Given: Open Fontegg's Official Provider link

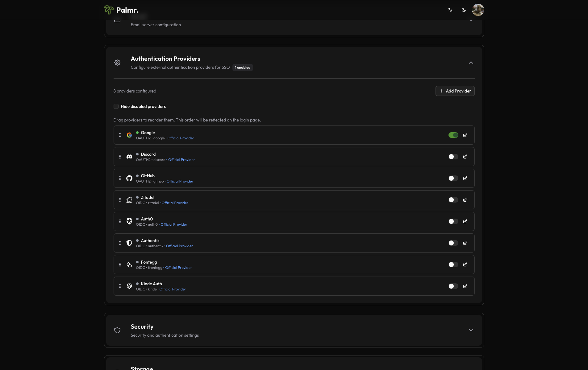Looking at the screenshot, I should pyautogui.click(x=178, y=268).
